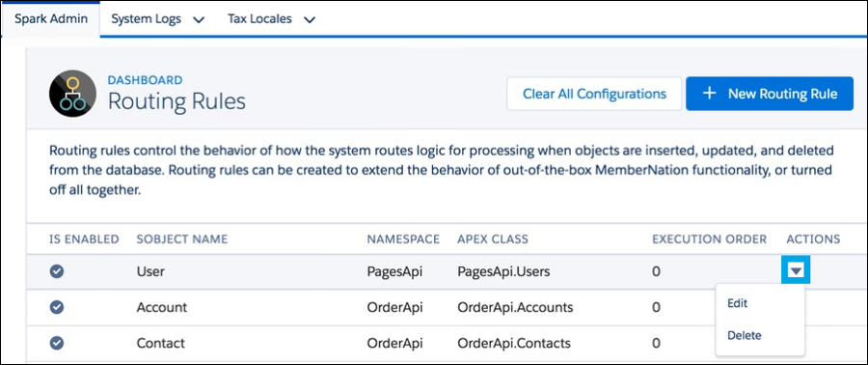This screenshot has width=868, height=365.
Task: Click Clear All Configurations button
Action: point(594,94)
